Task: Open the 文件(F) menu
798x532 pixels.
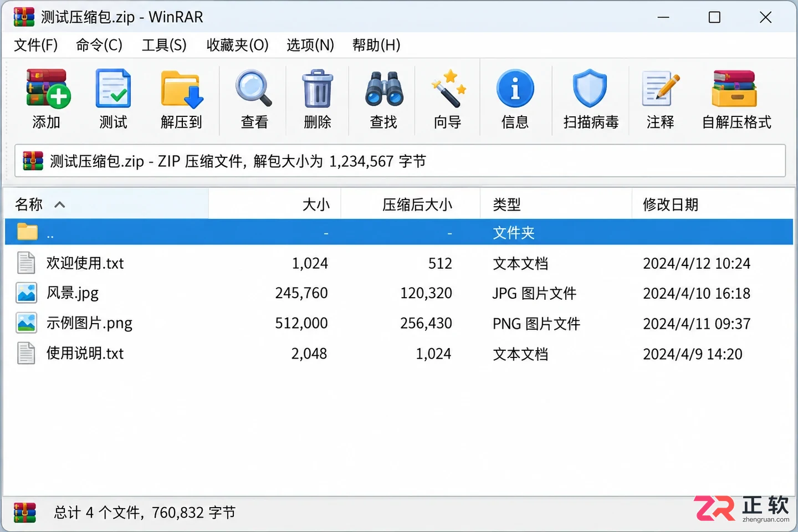Action: pos(36,45)
